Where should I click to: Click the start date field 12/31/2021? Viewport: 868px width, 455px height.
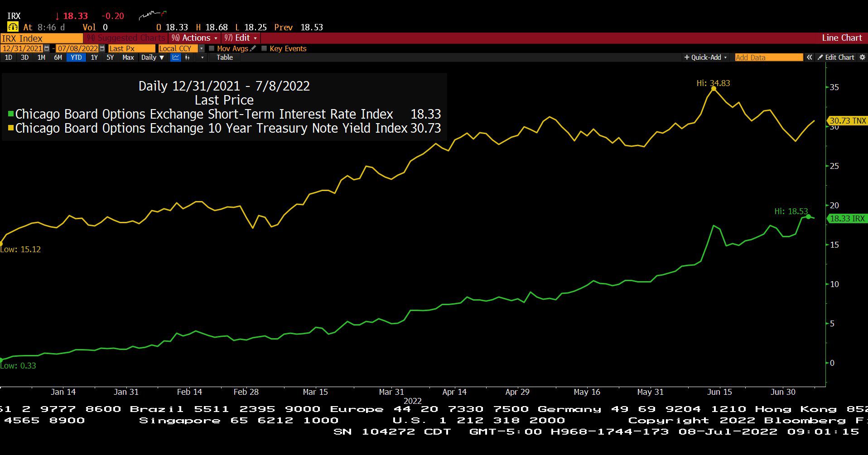click(22, 48)
